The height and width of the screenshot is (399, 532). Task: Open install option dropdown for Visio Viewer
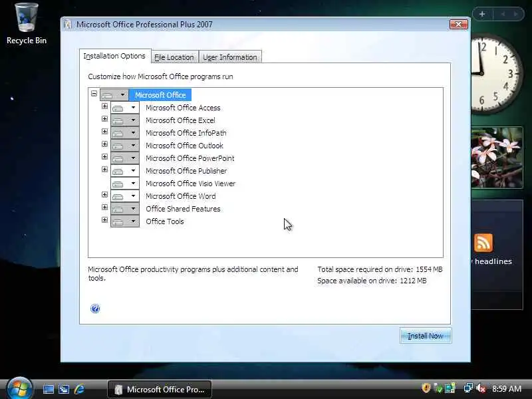pyautogui.click(x=125, y=184)
